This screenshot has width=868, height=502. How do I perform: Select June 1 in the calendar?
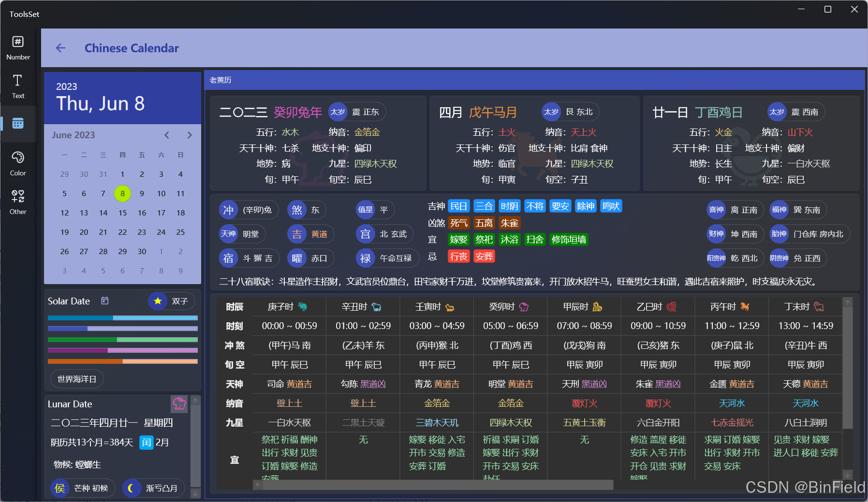pos(122,174)
